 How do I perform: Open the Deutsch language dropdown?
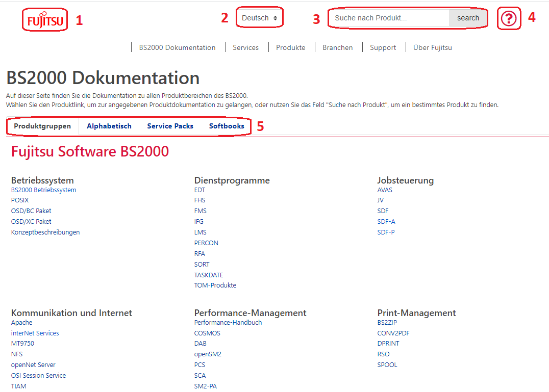coord(259,18)
